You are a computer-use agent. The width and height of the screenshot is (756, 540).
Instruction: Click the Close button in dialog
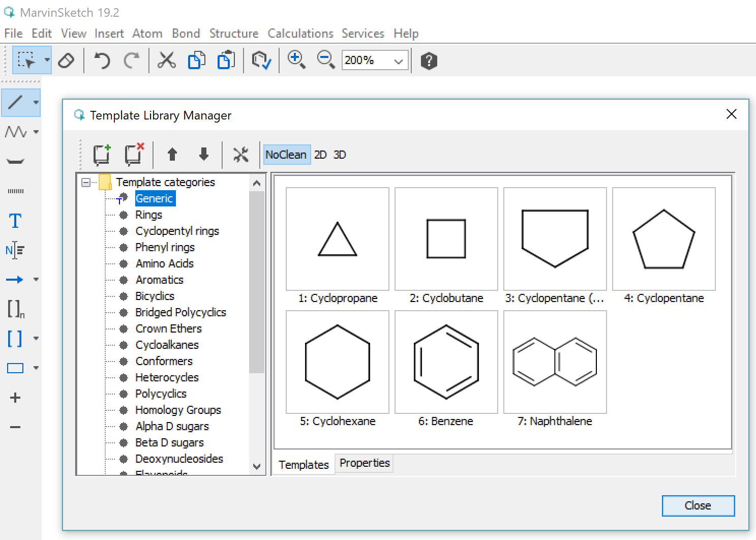pyautogui.click(x=698, y=505)
